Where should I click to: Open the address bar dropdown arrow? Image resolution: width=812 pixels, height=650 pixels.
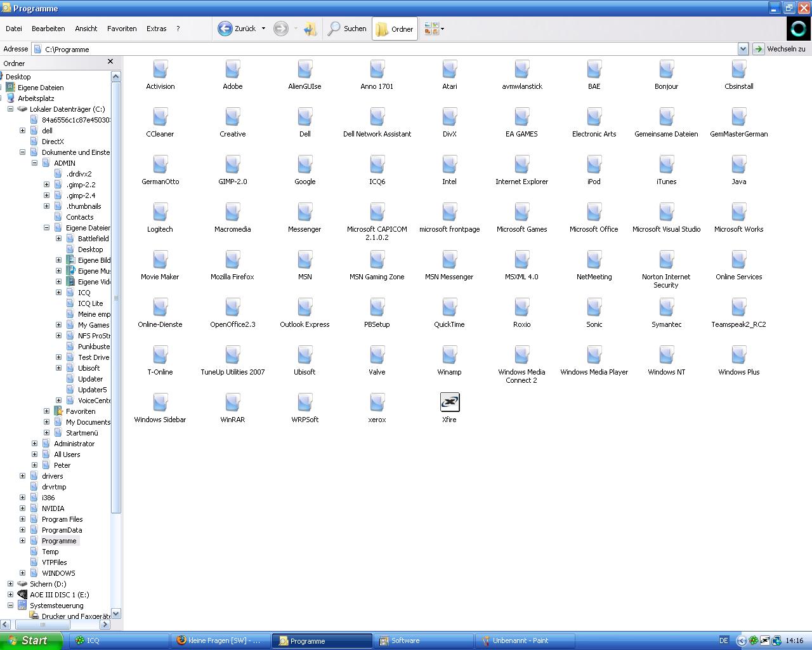click(x=743, y=49)
